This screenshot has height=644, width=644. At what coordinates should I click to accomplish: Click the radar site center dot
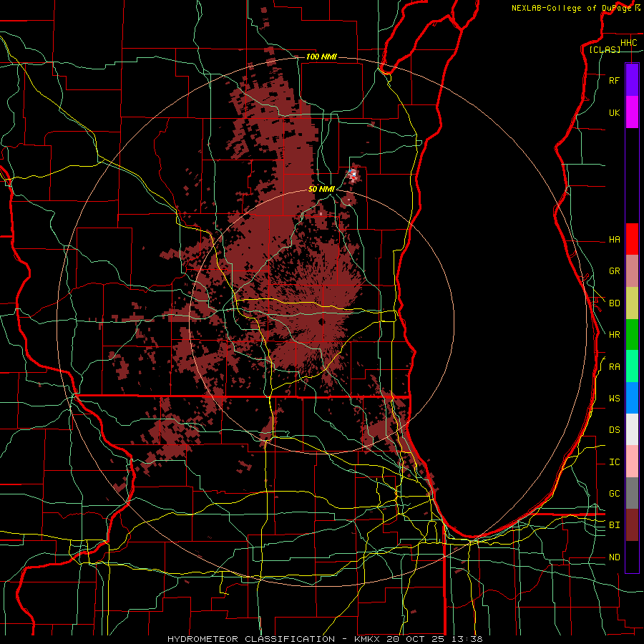[x=321, y=321]
